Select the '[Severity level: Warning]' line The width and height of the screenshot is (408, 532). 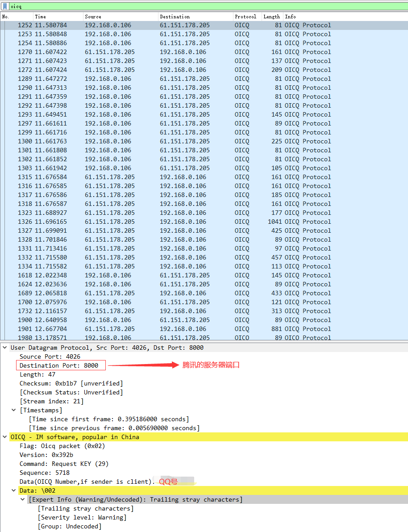point(82,517)
